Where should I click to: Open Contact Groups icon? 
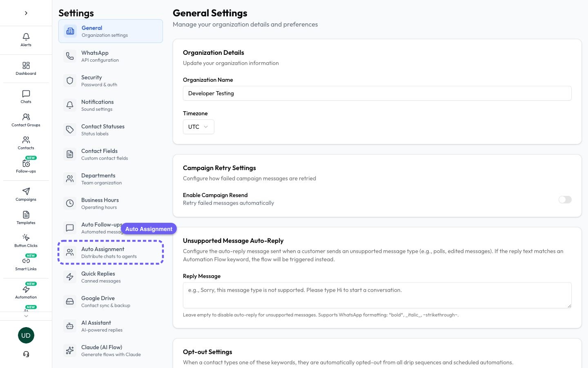coord(26,117)
